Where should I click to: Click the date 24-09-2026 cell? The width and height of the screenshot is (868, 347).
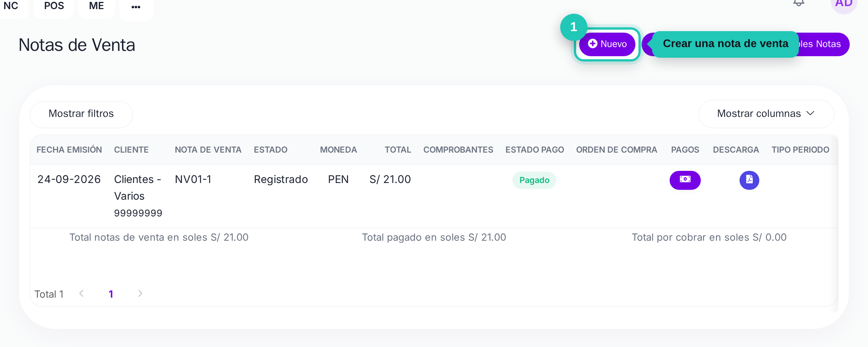pyautogui.click(x=69, y=179)
